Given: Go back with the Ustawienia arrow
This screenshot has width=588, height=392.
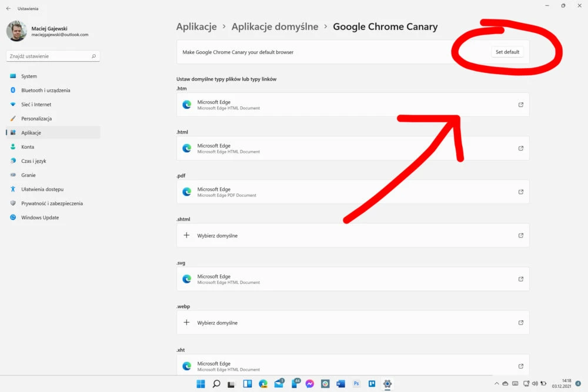Looking at the screenshot, I should point(8,8).
